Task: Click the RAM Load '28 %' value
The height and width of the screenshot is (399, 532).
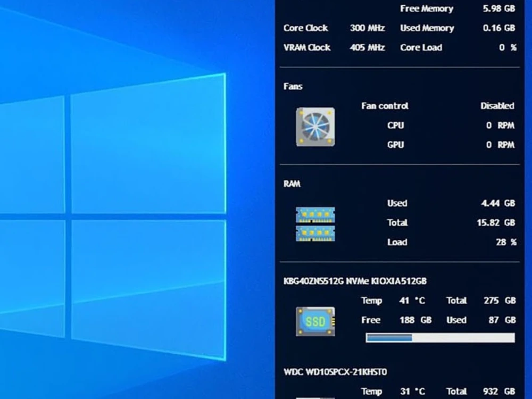Action: 506,242
